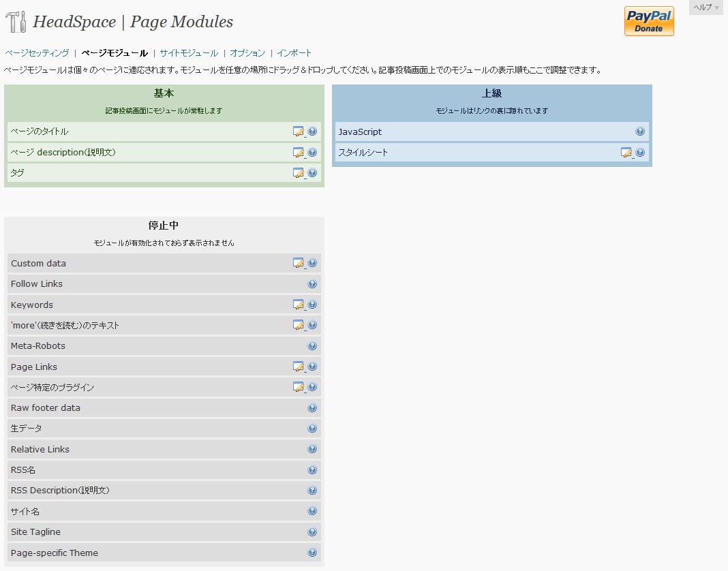Select the Raw footer data label
The height and width of the screenshot is (571, 728).
46,407
